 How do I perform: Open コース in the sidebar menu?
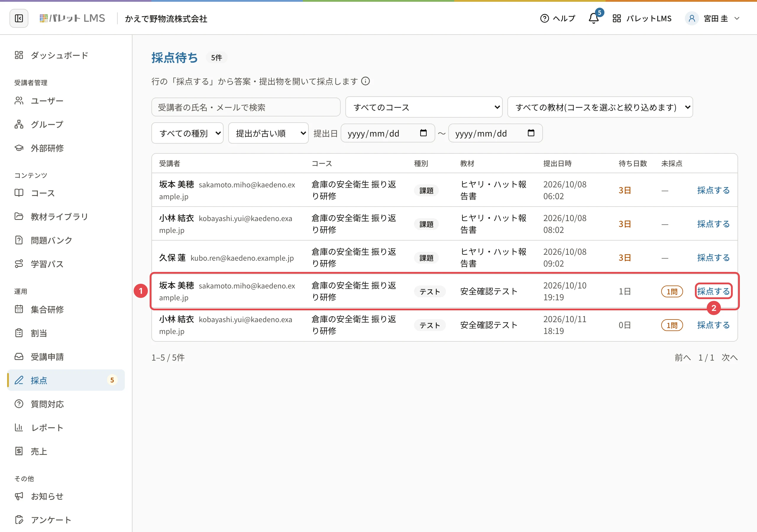(x=66, y=193)
